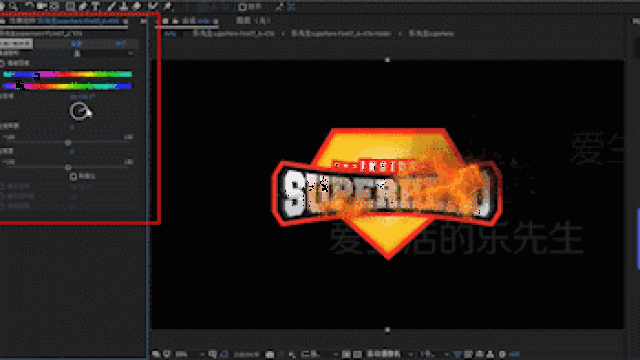Take a snapshot with the camera icon
This screenshot has height=360, width=640.
point(270,354)
